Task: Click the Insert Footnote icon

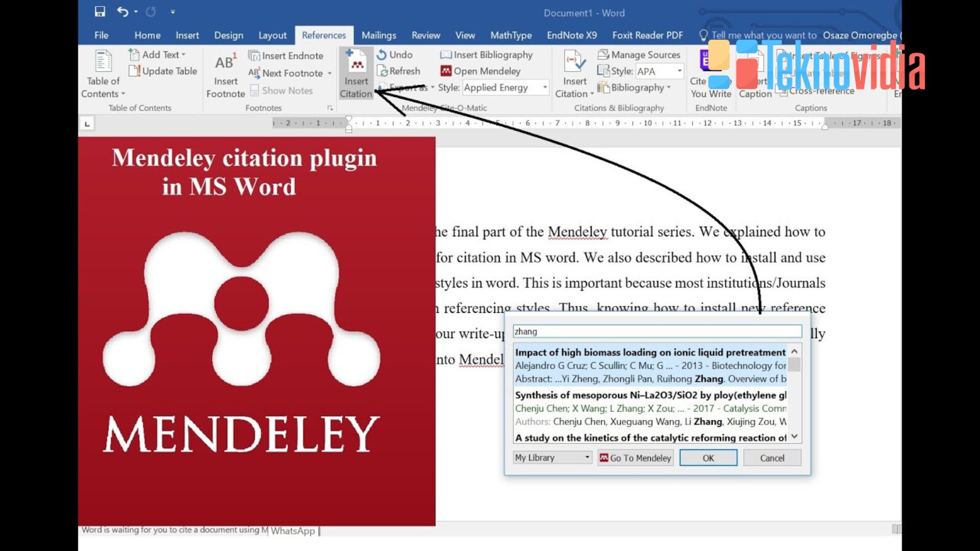Action: click(225, 63)
